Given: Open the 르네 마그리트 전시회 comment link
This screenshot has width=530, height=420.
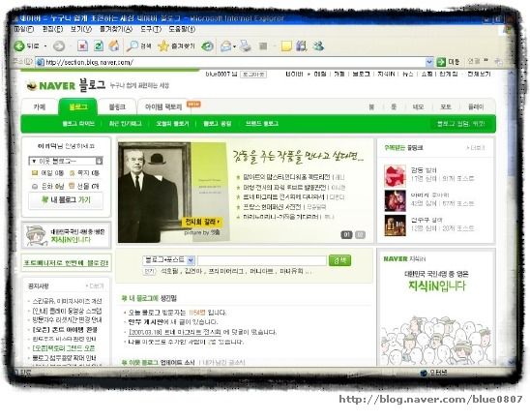Looking at the screenshot, I should pyautogui.click(x=175, y=332).
